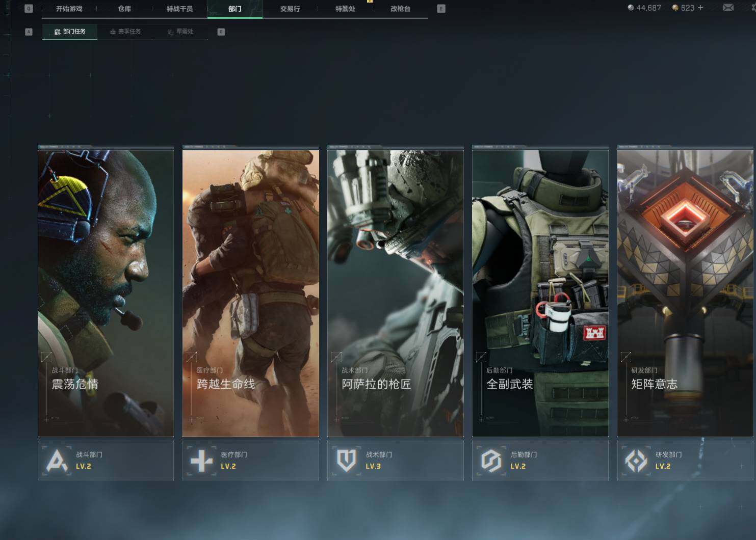Viewport: 756px width, 540px height.
Task: Click the 研发部门 diamond emblem icon
Action: 636,461
